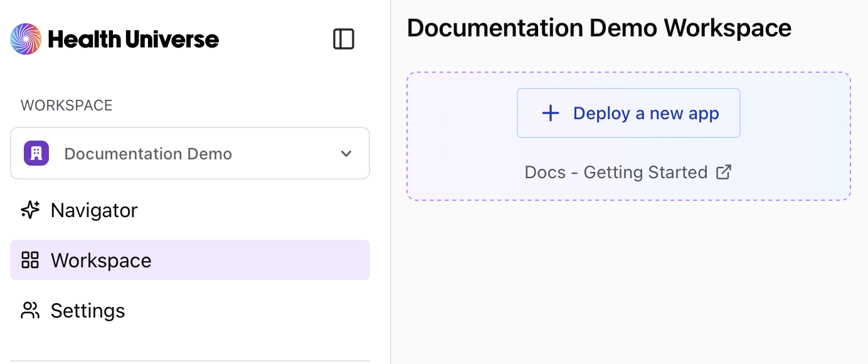Click the Documentation Demo name in selector
Screen dimensions: 868x364
[x=148, y=154]
